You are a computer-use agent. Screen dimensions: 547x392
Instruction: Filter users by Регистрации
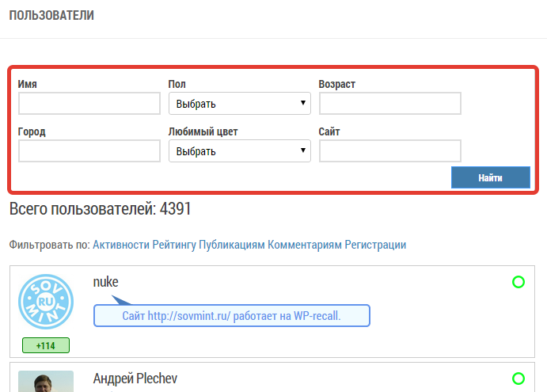376,245
